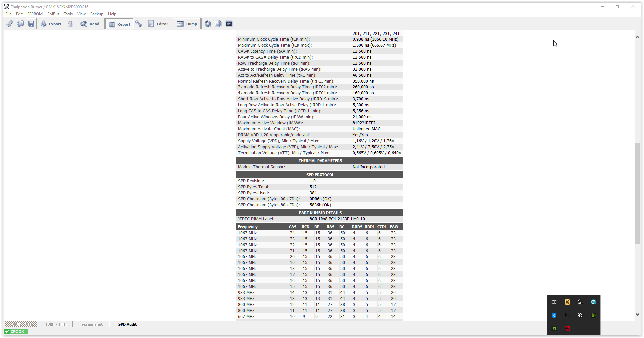Click the Termination Voltage (VTT) label
The height and width of the screenshot is (338, 644).
284,153
